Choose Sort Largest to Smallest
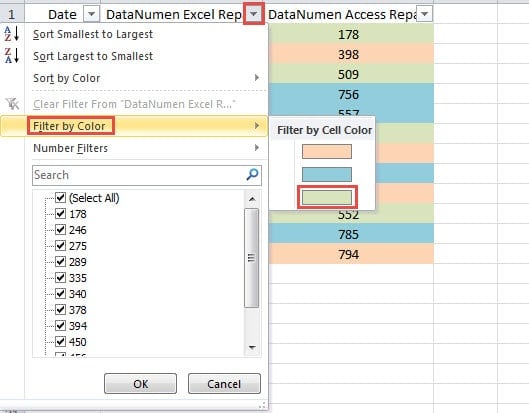 click(134, 56)
